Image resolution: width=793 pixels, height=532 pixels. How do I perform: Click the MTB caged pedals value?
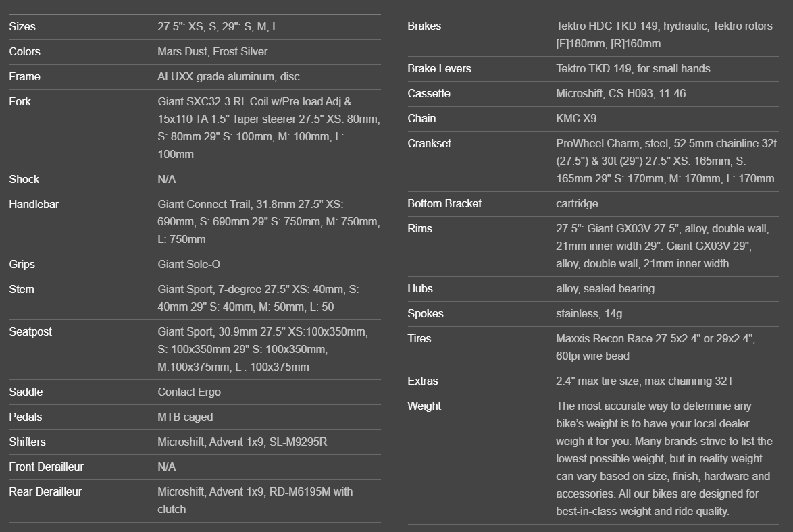[x=185, y=417]
